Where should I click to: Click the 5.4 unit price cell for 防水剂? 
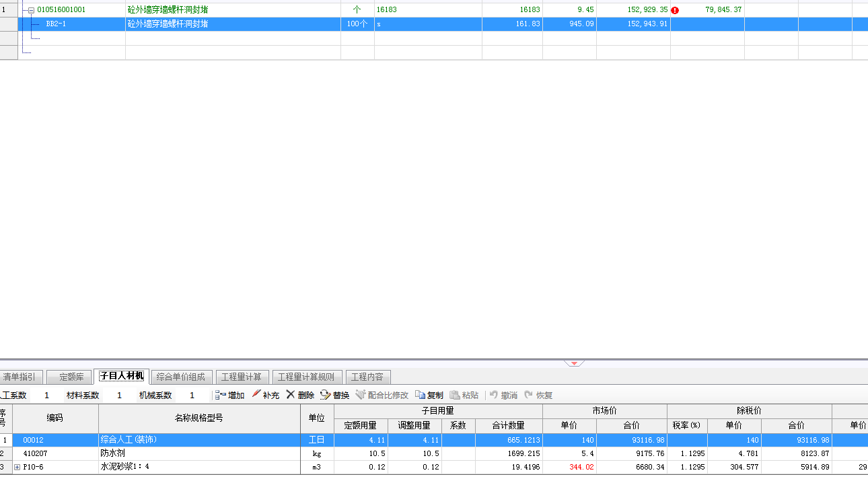pyautogui.click(x=569, y=453)
